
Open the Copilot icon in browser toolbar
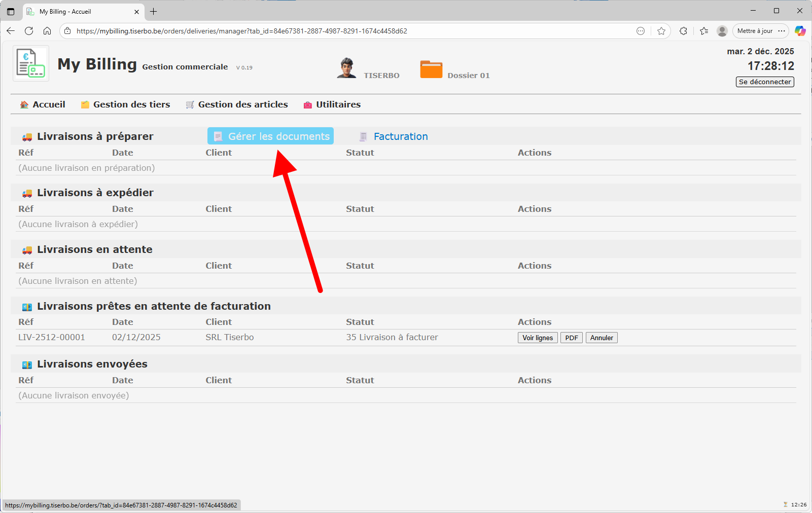pos(800,31)
